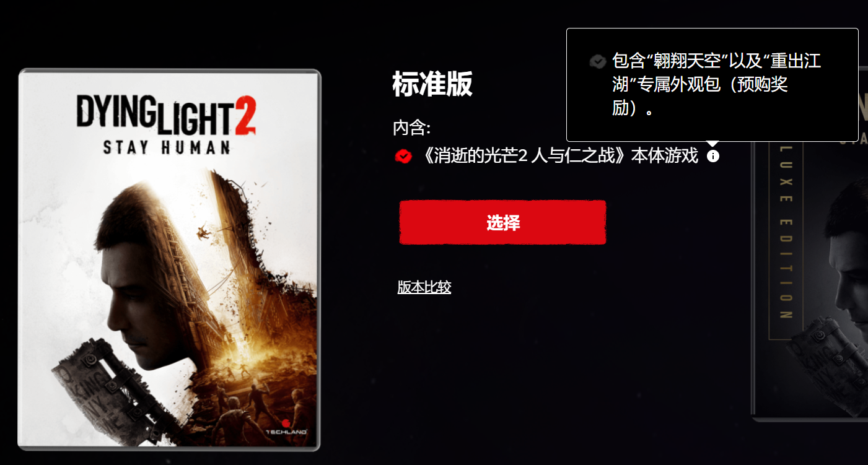Click the red checkmark beside 《消逝的光芒2》
The height and width of the screenshot is (465, 868).
[403, 157]
